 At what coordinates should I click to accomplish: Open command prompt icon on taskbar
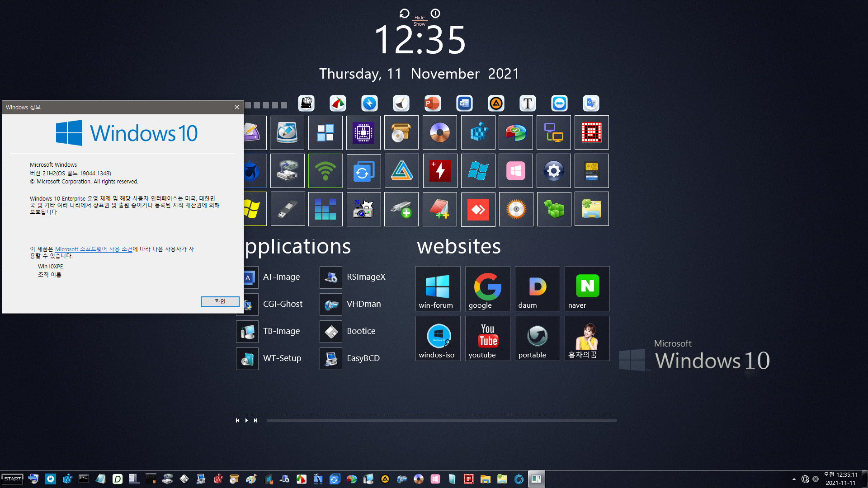point(84,479)
